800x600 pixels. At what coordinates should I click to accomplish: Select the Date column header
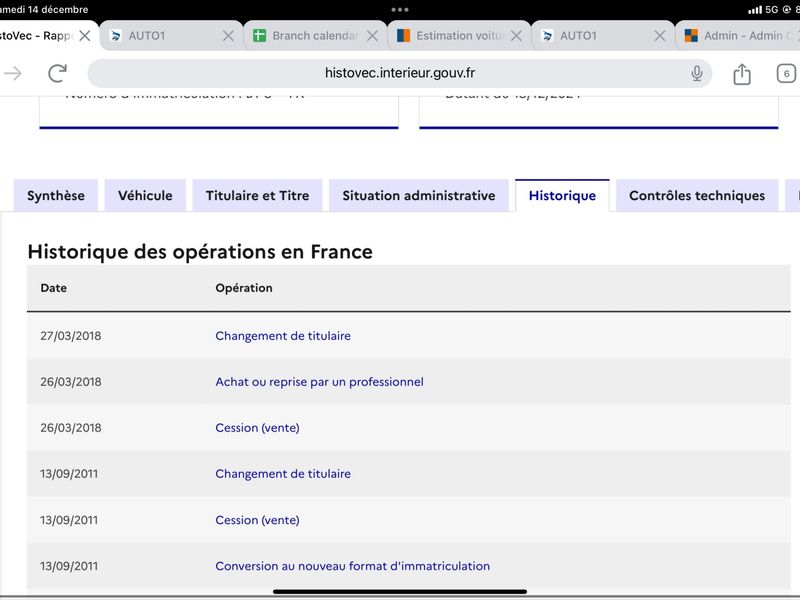click(54, 288)
